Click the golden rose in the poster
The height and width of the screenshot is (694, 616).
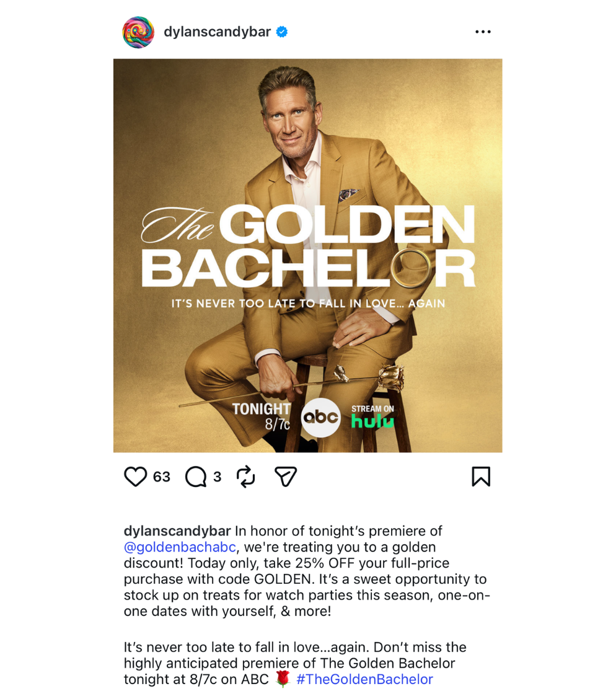click(369, 377)
